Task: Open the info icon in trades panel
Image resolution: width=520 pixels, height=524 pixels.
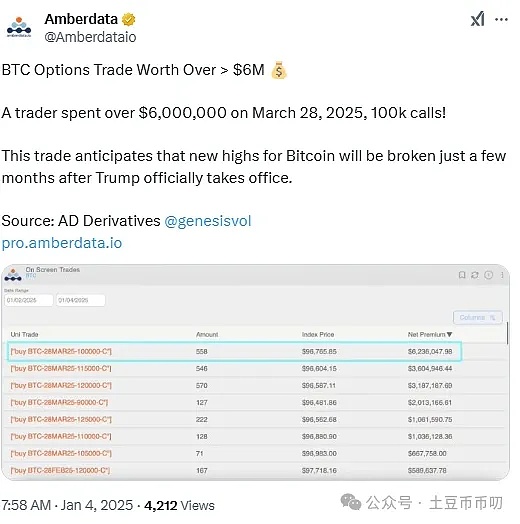Action: point(489,275)
